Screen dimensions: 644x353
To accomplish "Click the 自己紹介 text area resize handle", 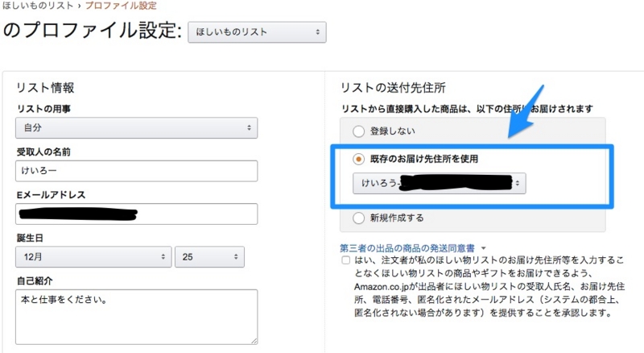I will tap(254, 341).
